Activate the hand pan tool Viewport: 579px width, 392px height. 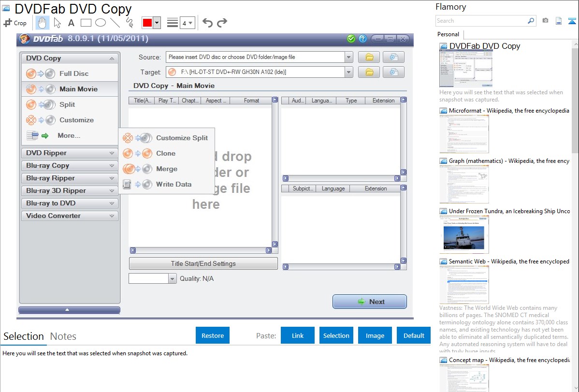click(42, 23)
